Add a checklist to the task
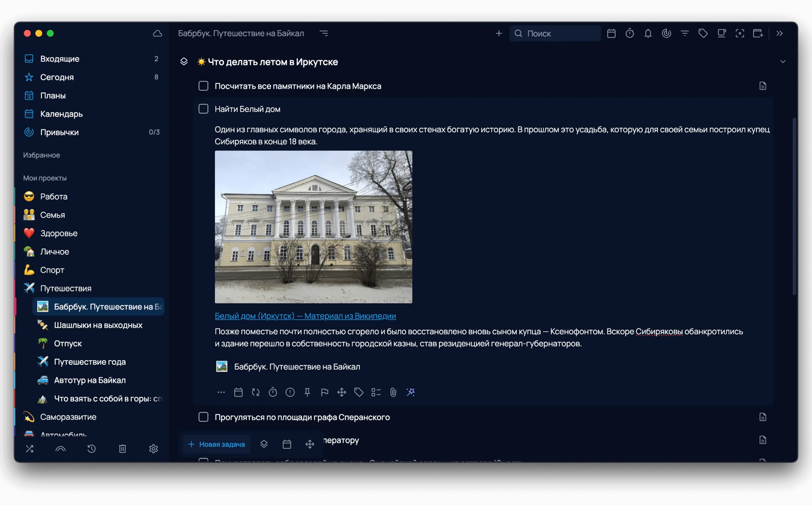The height and width of the screenshot is (505, 812). click(x=376, y=392)
